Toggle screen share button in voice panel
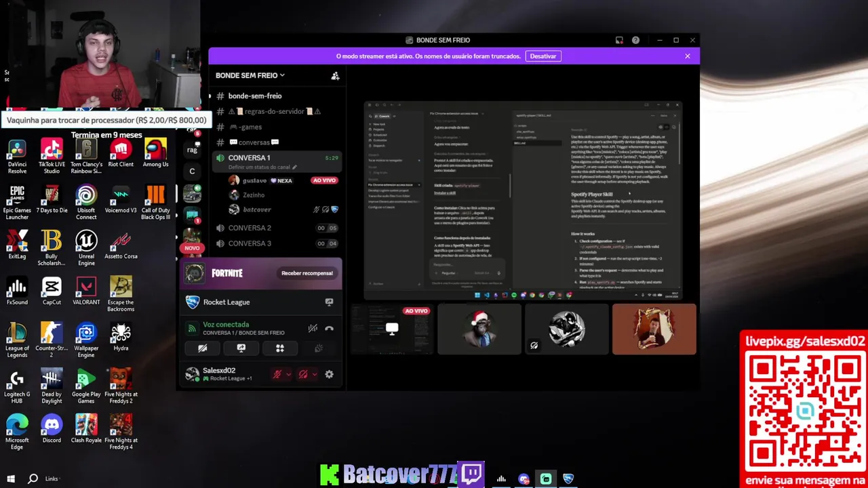The width and height of the screenshot is (868, 488). point(241,348)
